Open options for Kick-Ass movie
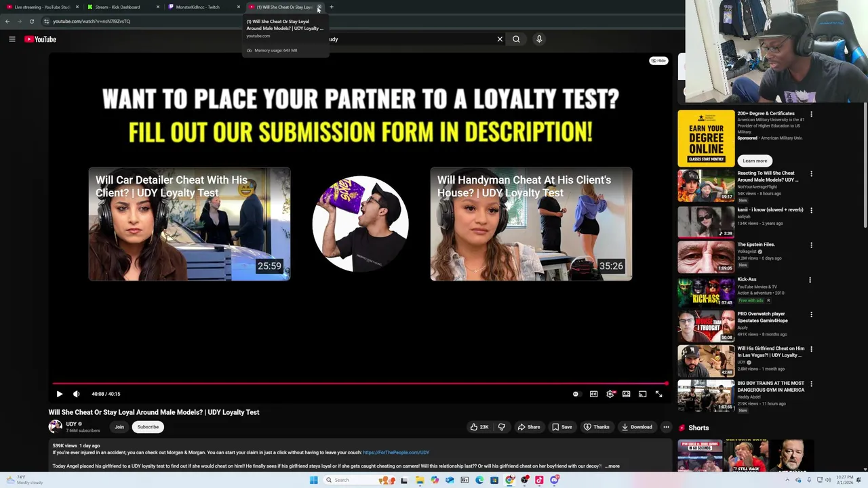Screen dimensions: 868x488 (x=811, y=279)
